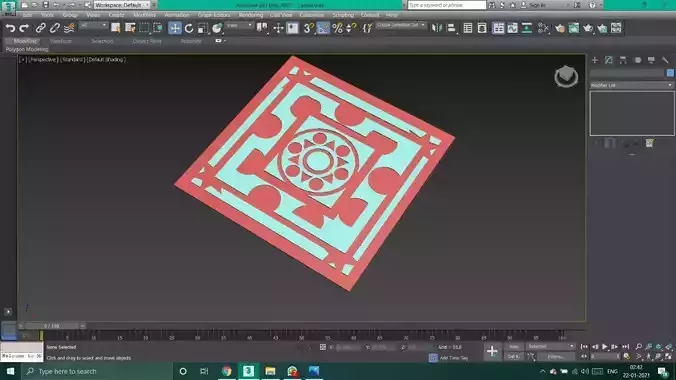This screenshot has width=676, height=380.
Task: Click the Bind to Space Warp icon
Action: 69,28
